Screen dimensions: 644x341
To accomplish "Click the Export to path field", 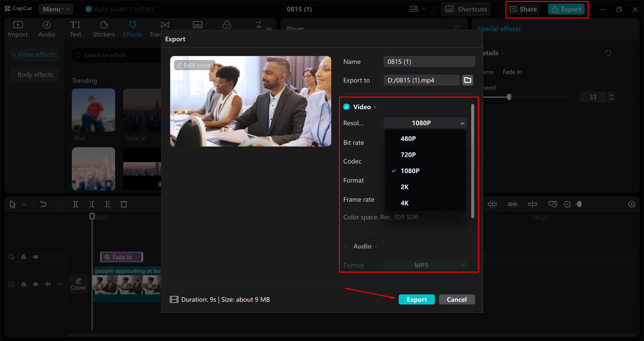I will [422, 80].
